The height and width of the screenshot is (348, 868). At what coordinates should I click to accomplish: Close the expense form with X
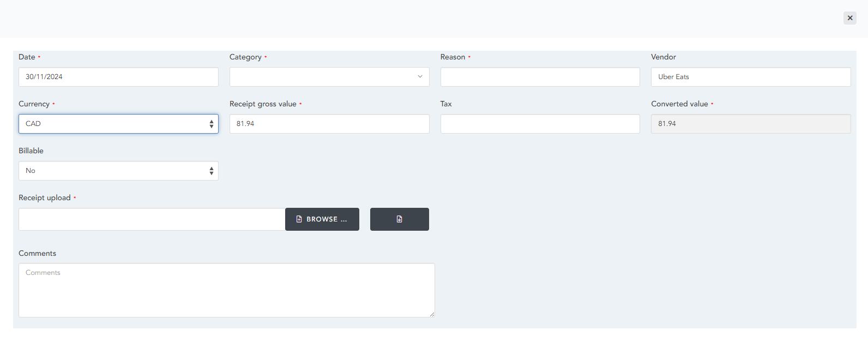[x=849, y=18]
